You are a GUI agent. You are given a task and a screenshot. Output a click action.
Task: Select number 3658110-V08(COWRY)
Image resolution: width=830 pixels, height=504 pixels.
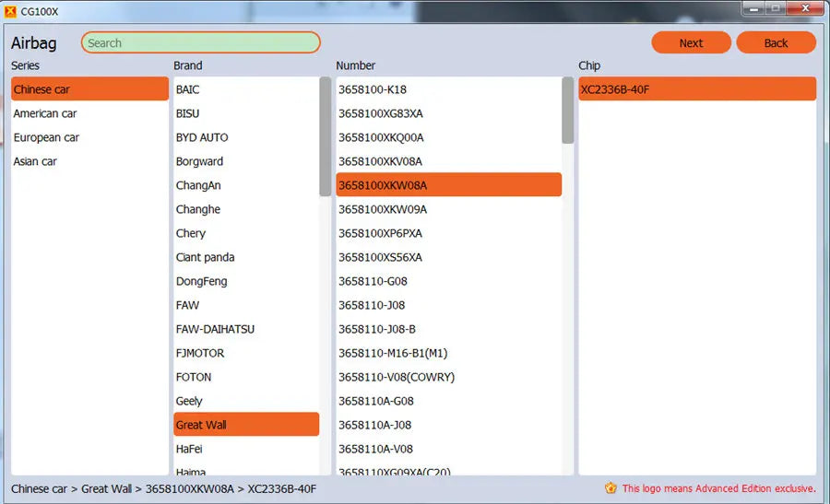[448, 377]
